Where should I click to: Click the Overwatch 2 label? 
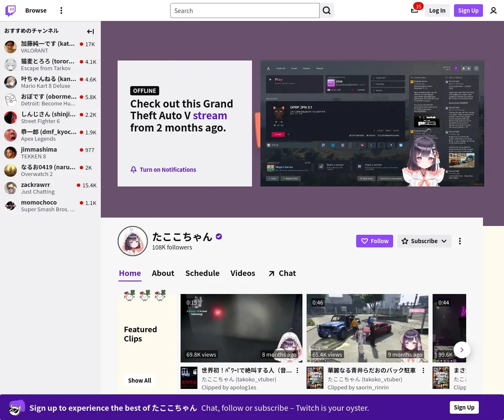point(37,174)
